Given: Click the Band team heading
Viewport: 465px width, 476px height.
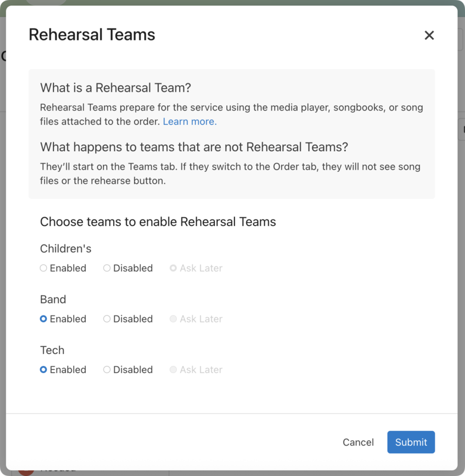Looking at the screenshot, I should click(x=53, y=299).
